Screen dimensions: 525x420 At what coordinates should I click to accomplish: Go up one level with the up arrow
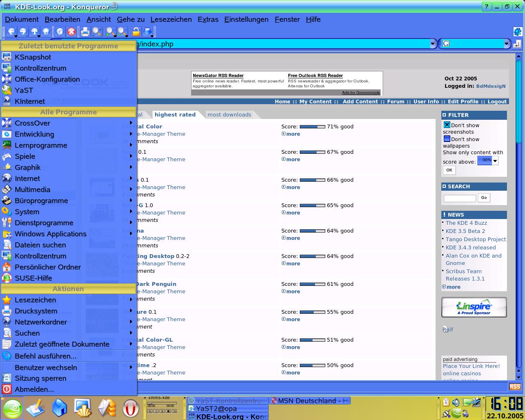(x=34, y=32)
